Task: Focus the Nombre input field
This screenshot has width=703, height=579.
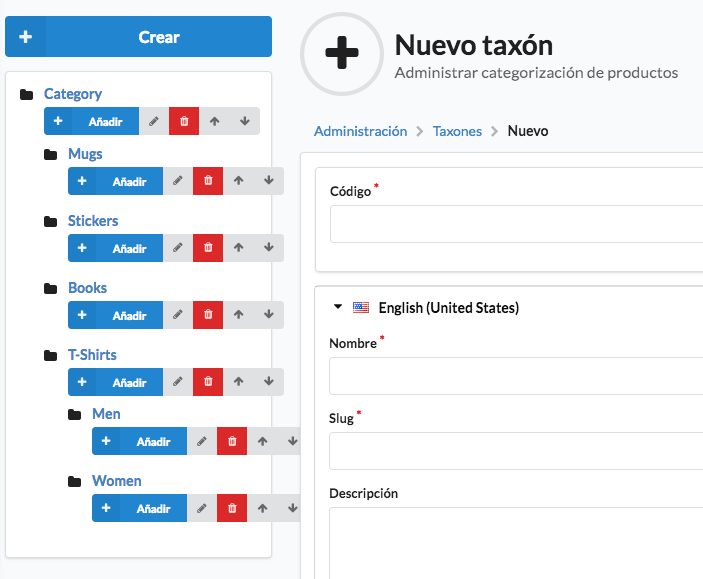Action: pyautogui.click(x=516, y=376)
